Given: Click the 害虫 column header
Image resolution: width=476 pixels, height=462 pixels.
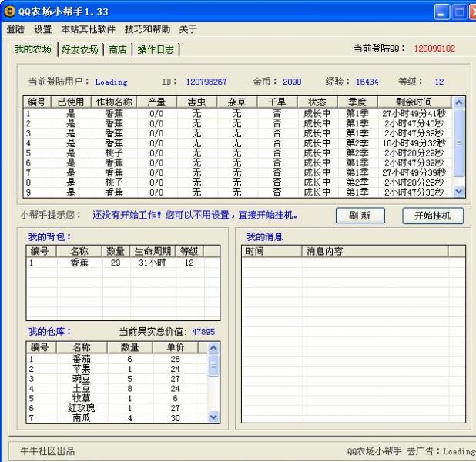Looking at the screenshot, I should [196, 102].
